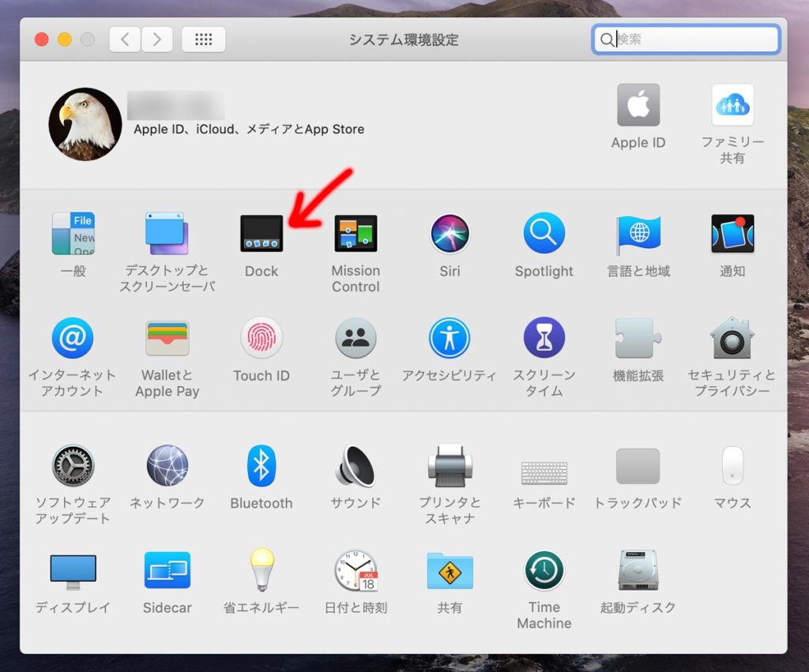
Task: Open デスクトップとスクリーンセーバ preferences
Action: pyautogui.click(x=167, y=234)
